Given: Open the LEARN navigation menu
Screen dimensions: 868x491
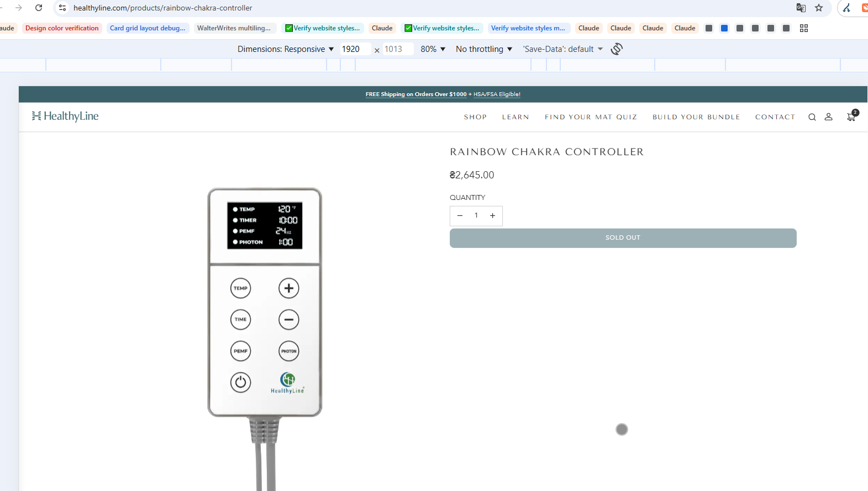Looking at the screenshot, I should (515, 117).
